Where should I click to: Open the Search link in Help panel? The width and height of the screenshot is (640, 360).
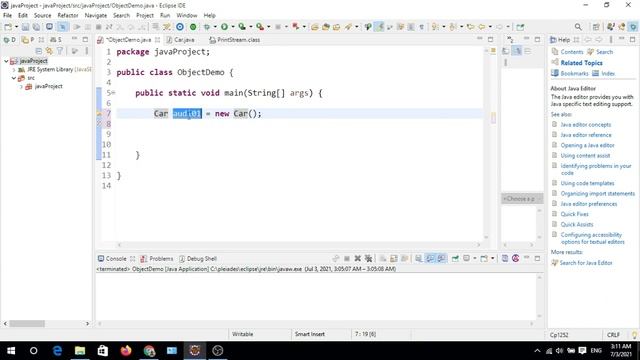click(x=604, y=52)
